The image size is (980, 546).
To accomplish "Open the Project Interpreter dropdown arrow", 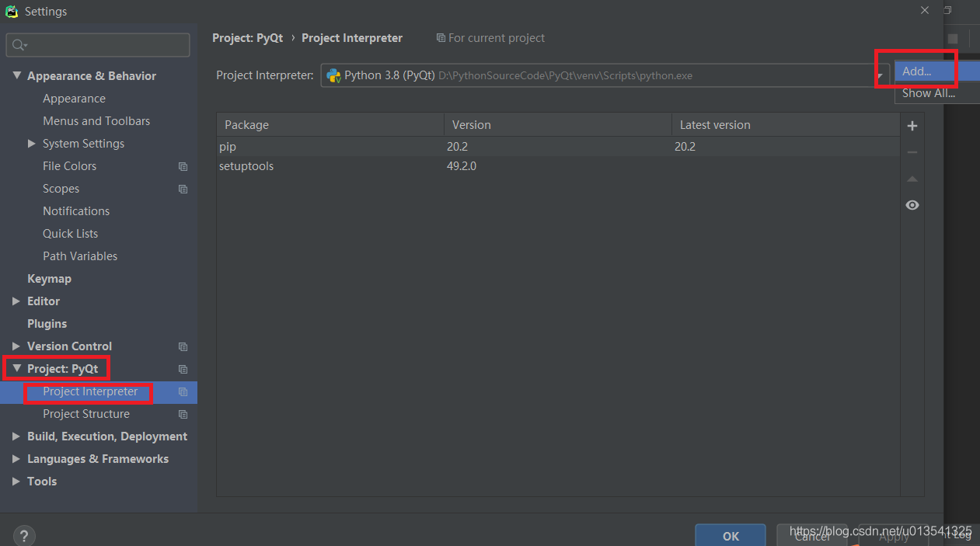I will click(x=881, y=75).
